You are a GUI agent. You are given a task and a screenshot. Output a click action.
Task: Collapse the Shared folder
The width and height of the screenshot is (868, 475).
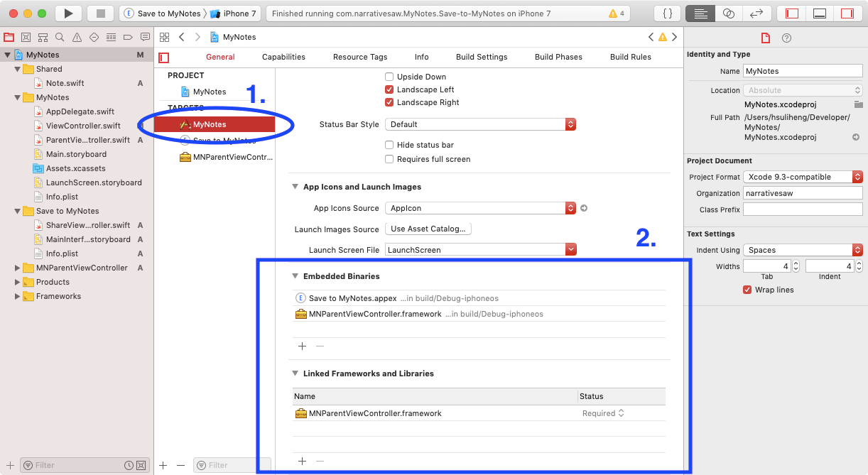(18, 69)
